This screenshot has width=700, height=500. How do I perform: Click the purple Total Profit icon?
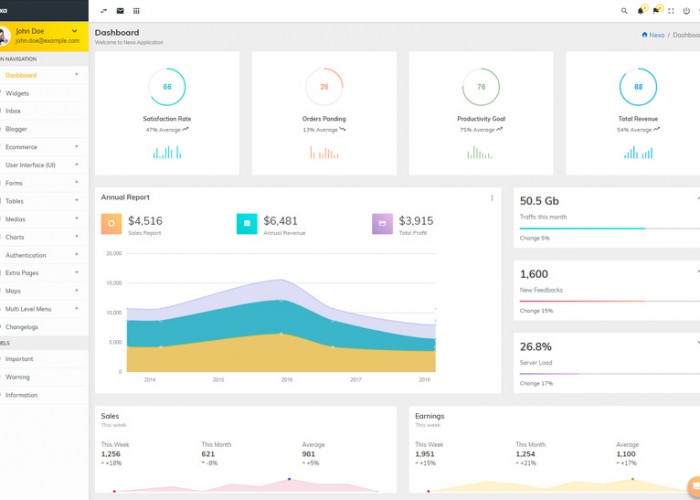[383, 224]
